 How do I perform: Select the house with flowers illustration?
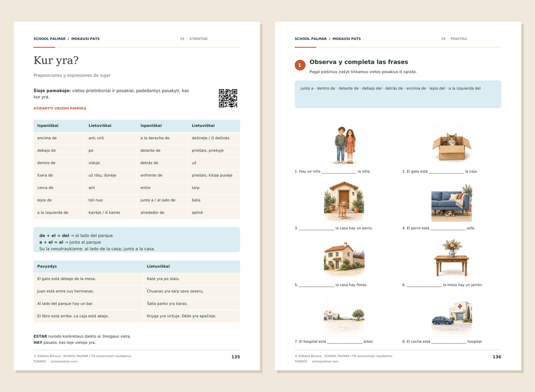(344, 258)
